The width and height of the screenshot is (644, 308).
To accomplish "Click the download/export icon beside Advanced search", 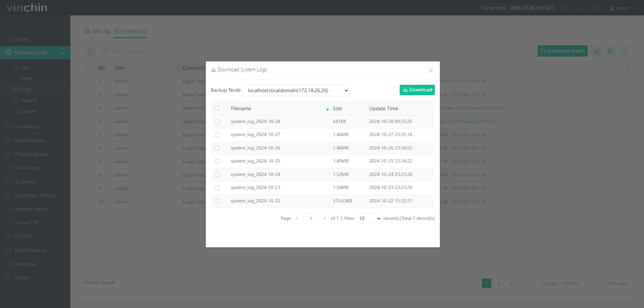I will tap(596, 51).
